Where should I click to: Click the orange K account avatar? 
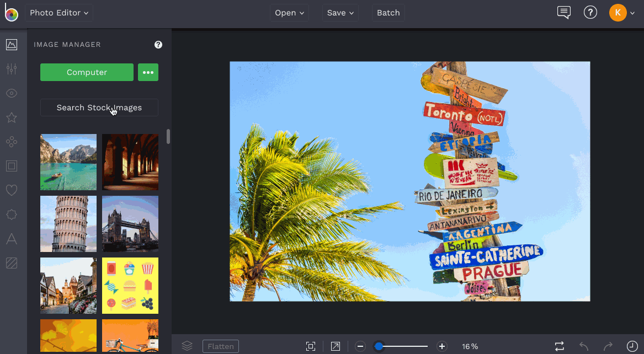click(x=618, y=13)
